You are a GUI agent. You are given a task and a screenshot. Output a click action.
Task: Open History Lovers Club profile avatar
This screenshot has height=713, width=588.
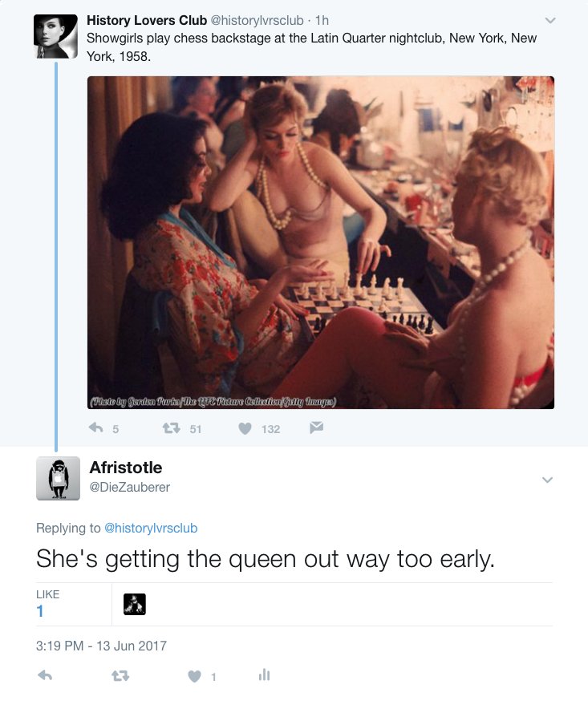55,37
